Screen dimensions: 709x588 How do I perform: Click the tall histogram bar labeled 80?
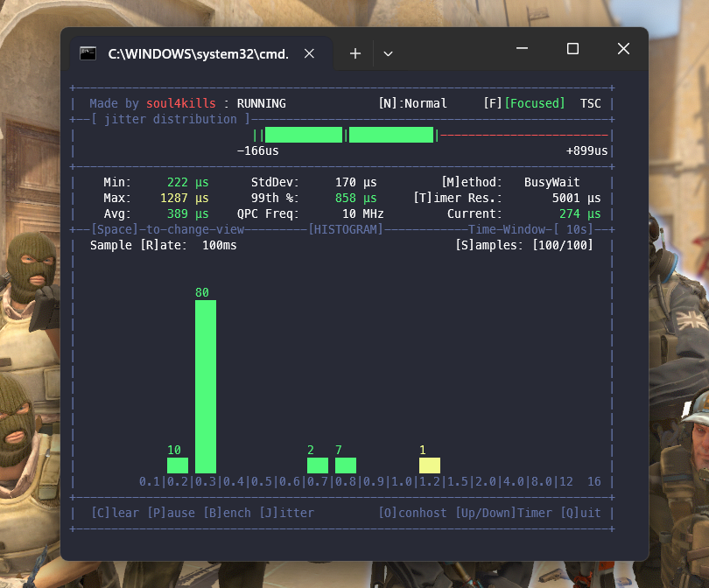[206, 387]
